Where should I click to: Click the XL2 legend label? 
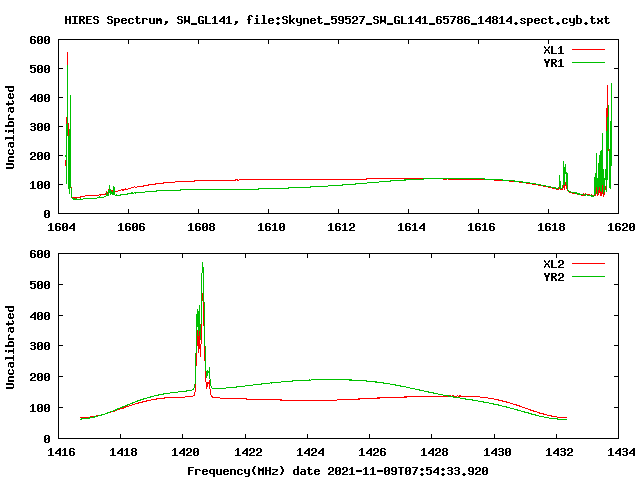tap(553, 264)
